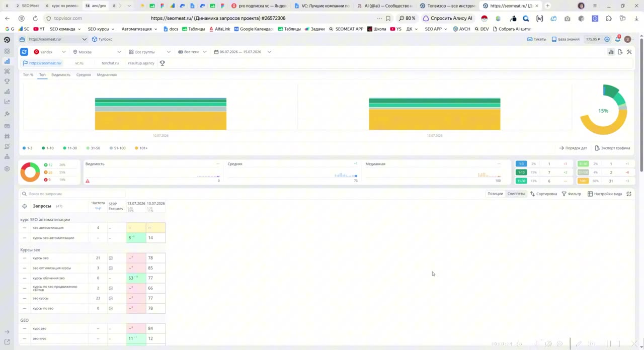The width and height of the screenshot is (644, 350).
Task: Open the competitors trophy icon beside resultup.agency
Action: [163, 63]
